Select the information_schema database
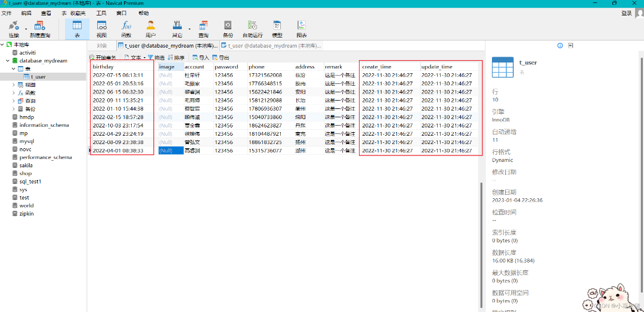This screenshot has height=312, width=644. (x=44, y=125)
